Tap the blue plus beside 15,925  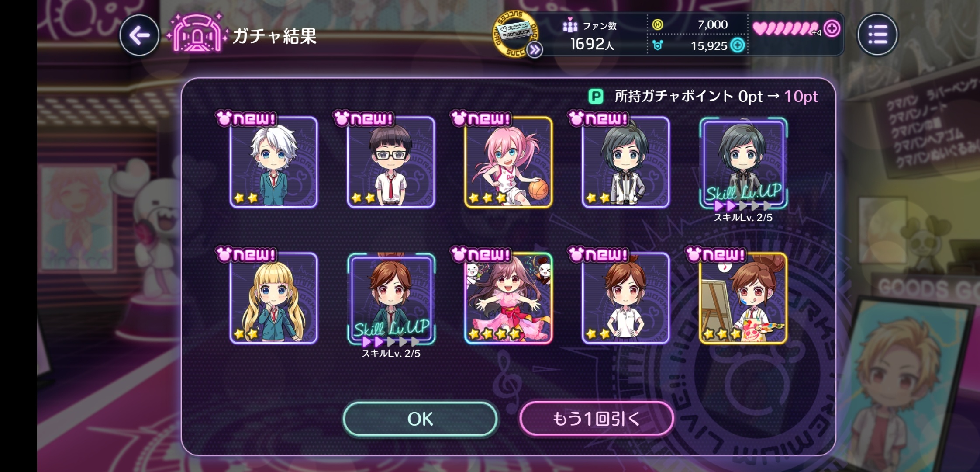(x=738, y=45)
